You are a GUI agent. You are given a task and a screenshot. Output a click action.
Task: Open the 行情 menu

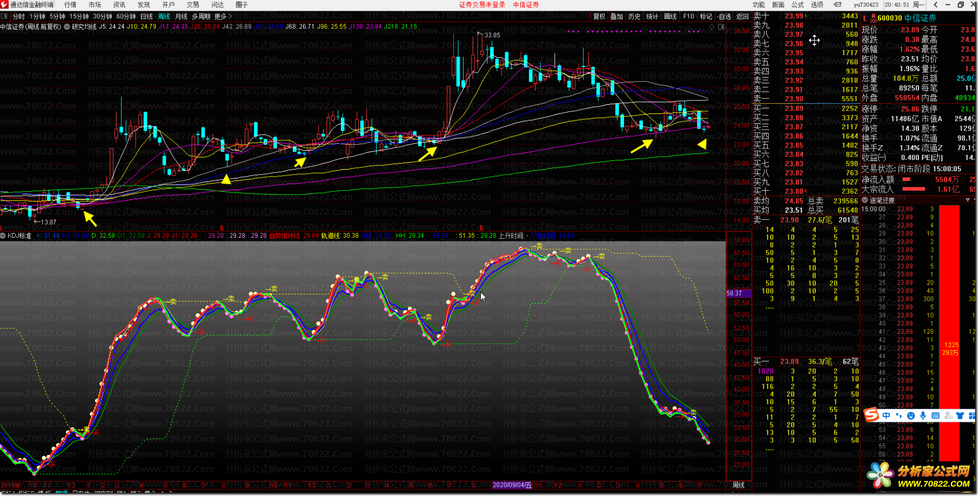point(70,4)
